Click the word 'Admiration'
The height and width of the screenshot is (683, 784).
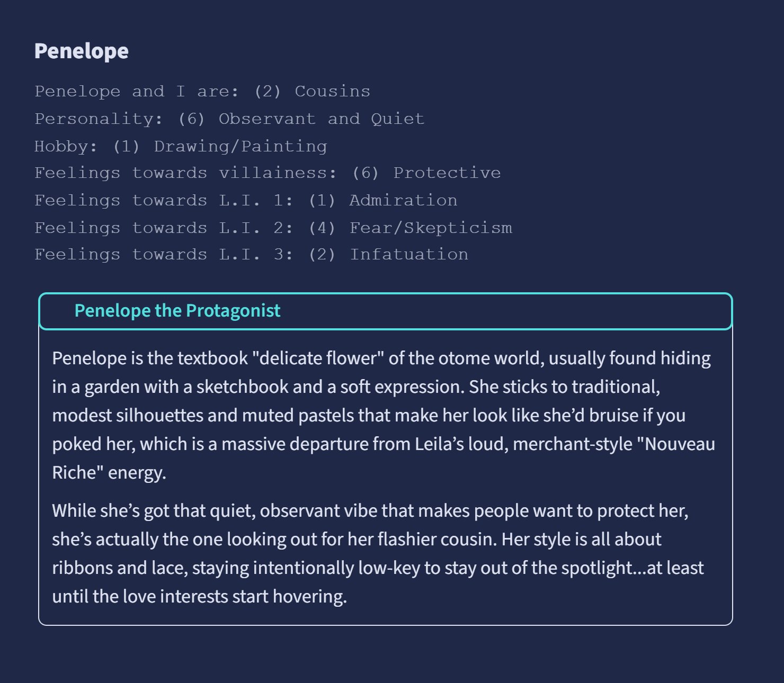pos(403,201)
